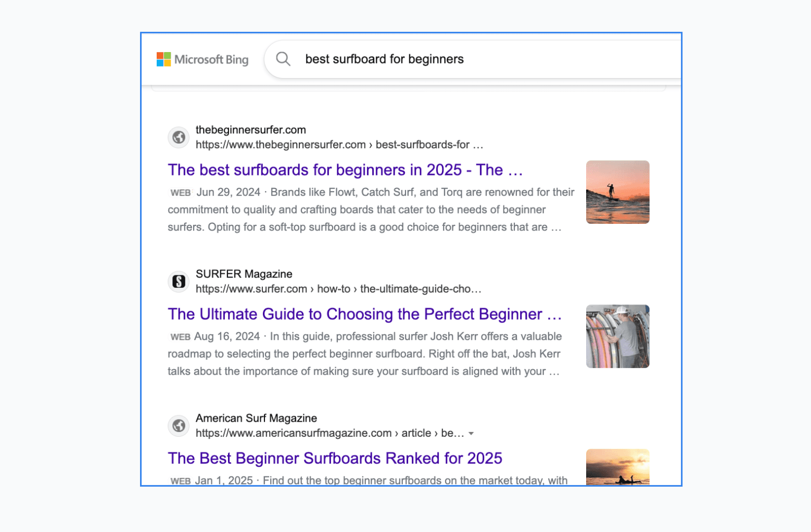Click the https://www.surfer.com how-to URL breadcrumb
This screenshot has height=532, width=811.
(338, 289)
